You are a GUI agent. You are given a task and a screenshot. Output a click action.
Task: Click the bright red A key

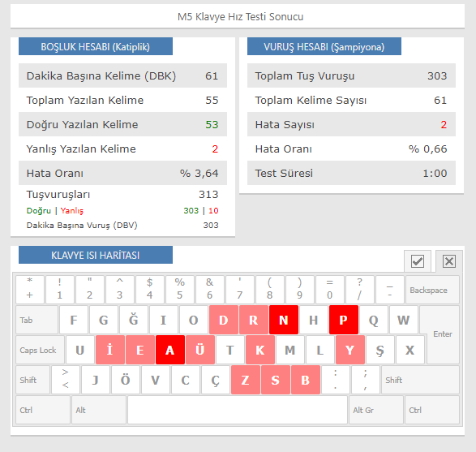pyautogui.click(x=170, y=350)
